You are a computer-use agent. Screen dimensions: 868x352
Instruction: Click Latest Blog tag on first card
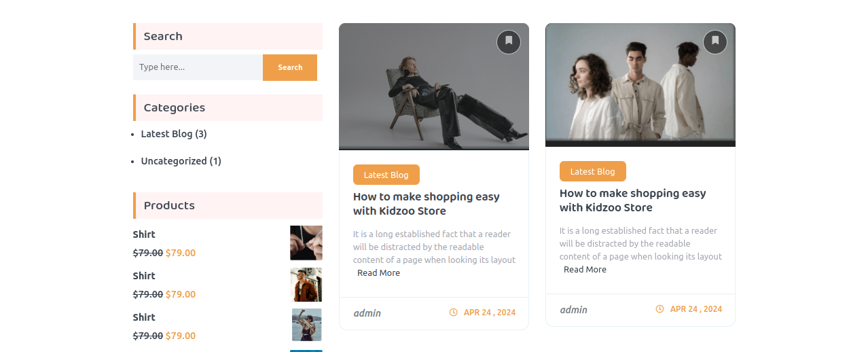(x=386, y=175)
